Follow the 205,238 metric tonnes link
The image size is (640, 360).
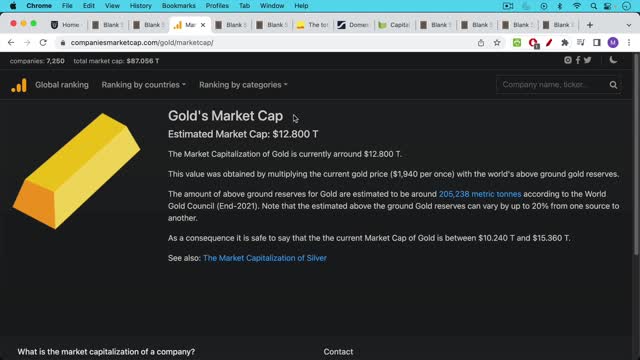point(480,194)
